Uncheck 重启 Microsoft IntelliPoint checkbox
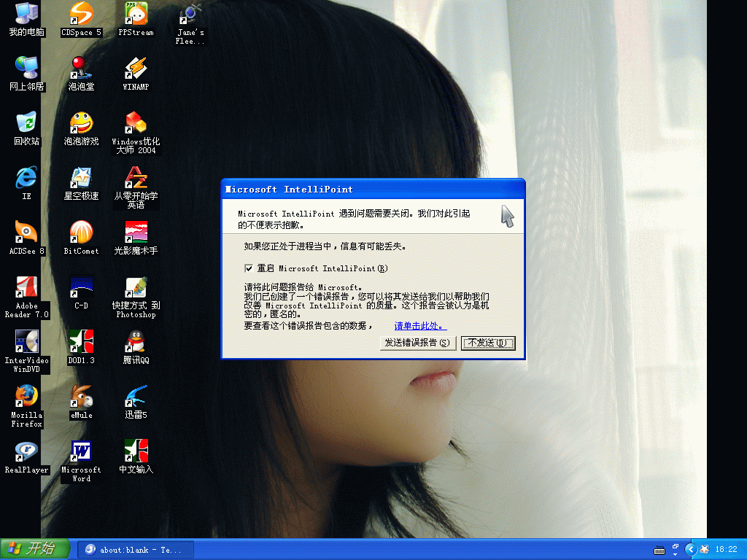This screenshot has width=747, height=560. (248, 268)
